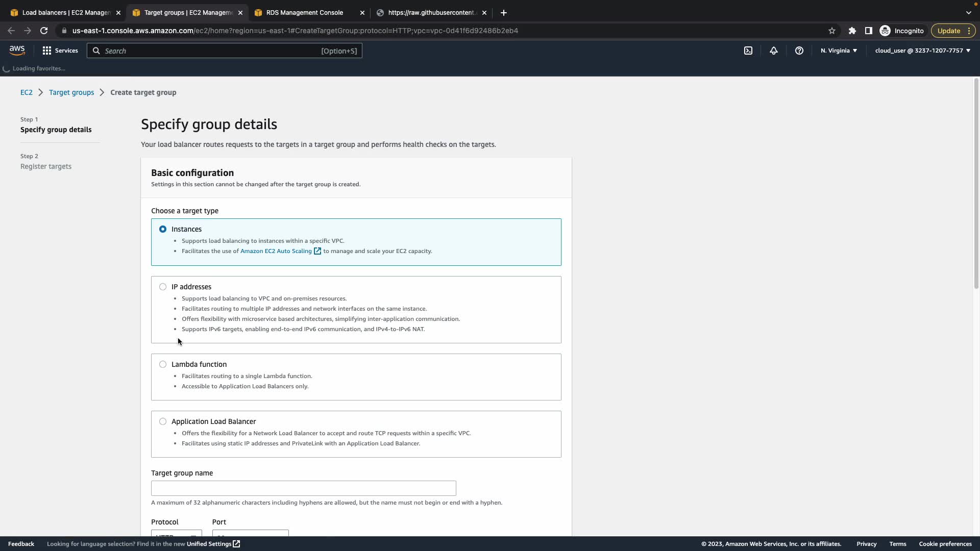Open cloud_user account dropdown
Screen dimensions: 980x551
pos(922,51)
